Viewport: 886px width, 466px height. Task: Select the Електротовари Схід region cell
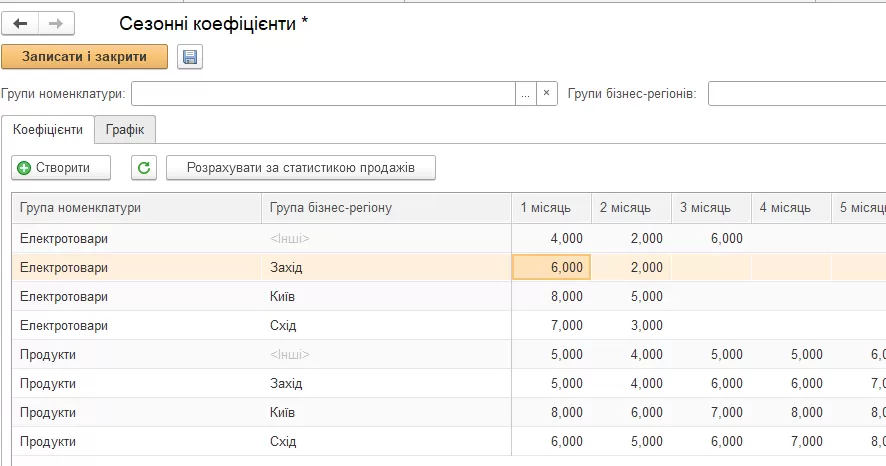point(386,325)
